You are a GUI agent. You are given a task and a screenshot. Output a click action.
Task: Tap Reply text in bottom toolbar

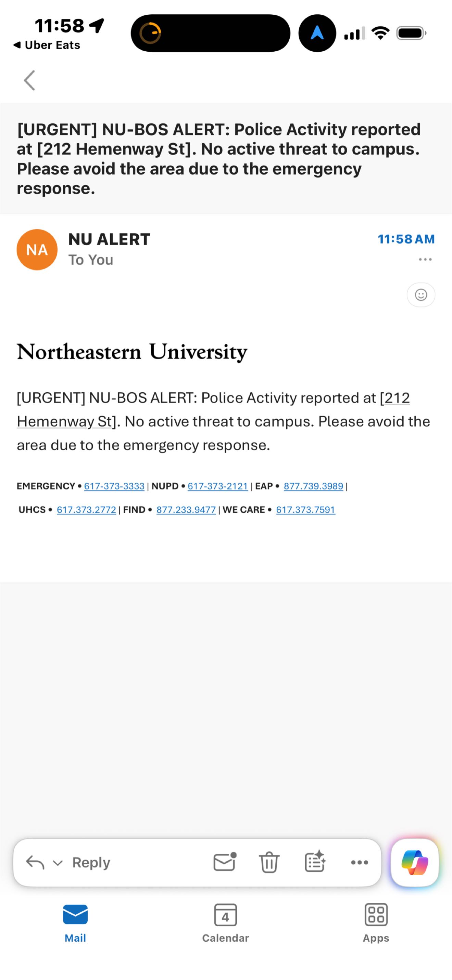coord(91,862)
